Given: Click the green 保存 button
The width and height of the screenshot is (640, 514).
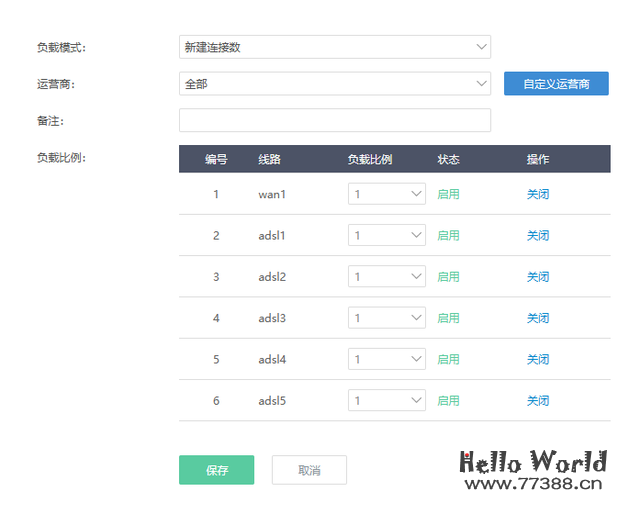Looking at the screenshot, I should pyautogui.click(x=216, y=470).
